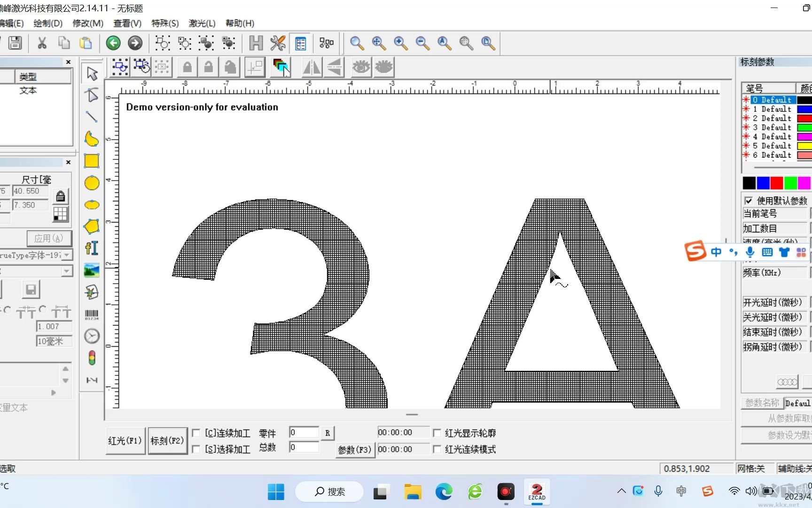The width and height of the screenshot is (812, 508).
Task: Select the Rectangle drawing tool
Action: (x=91, y=161)
